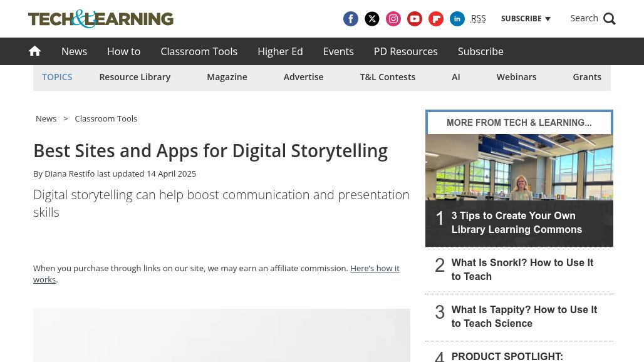
Task: Select AI in topics bar
Action: pyautogui.click(x=456, y=77)
